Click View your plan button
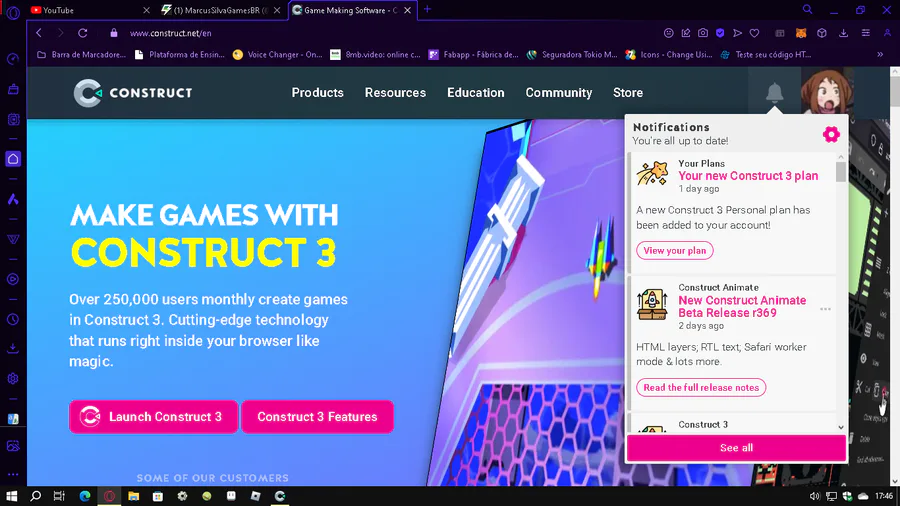 point(674,250)
